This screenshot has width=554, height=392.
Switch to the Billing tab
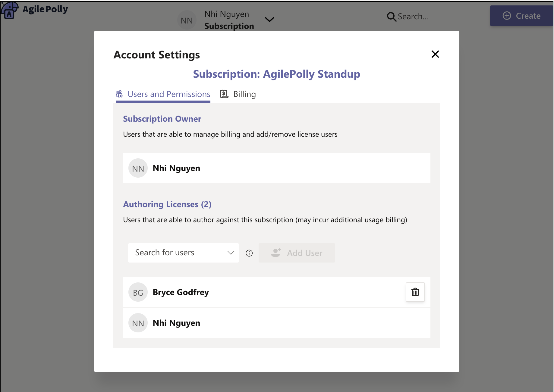pyautogui.click(x=238, y=94)
